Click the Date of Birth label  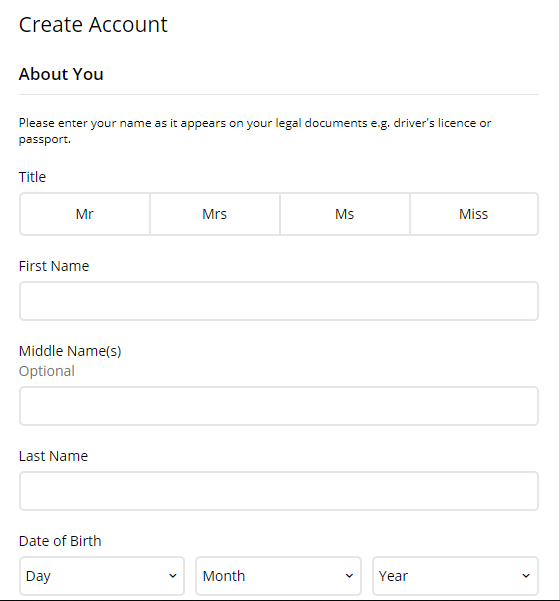tap(60, 541)
